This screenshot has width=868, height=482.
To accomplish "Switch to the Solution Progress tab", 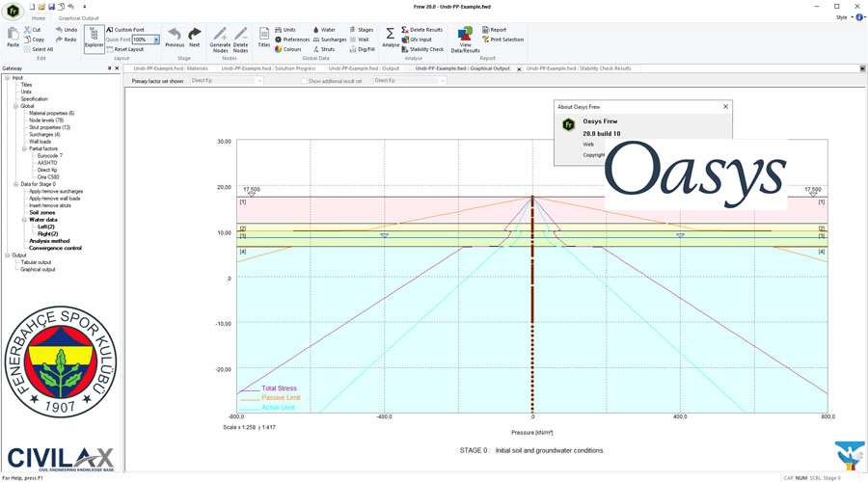I will 267,68.
